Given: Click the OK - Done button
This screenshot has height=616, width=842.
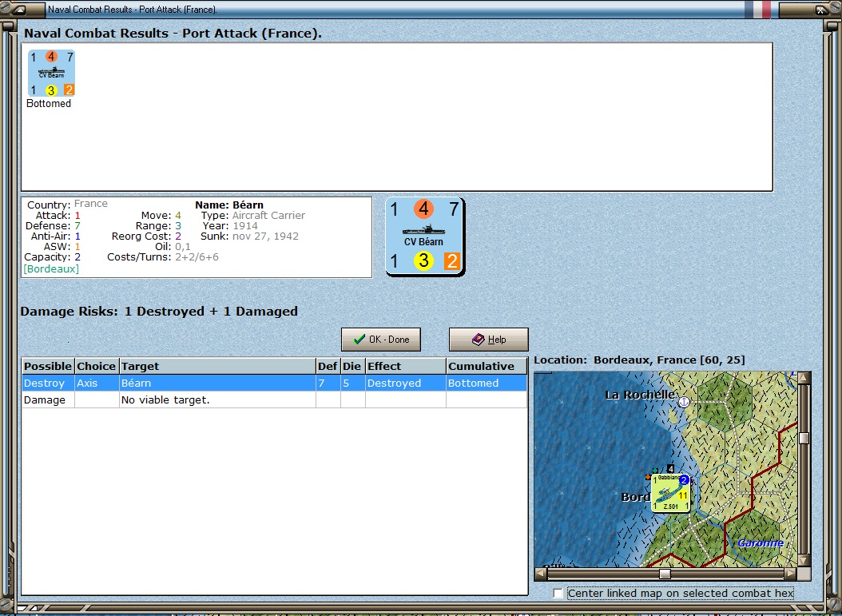Looking at the screenshot, I should pos(381,340).
